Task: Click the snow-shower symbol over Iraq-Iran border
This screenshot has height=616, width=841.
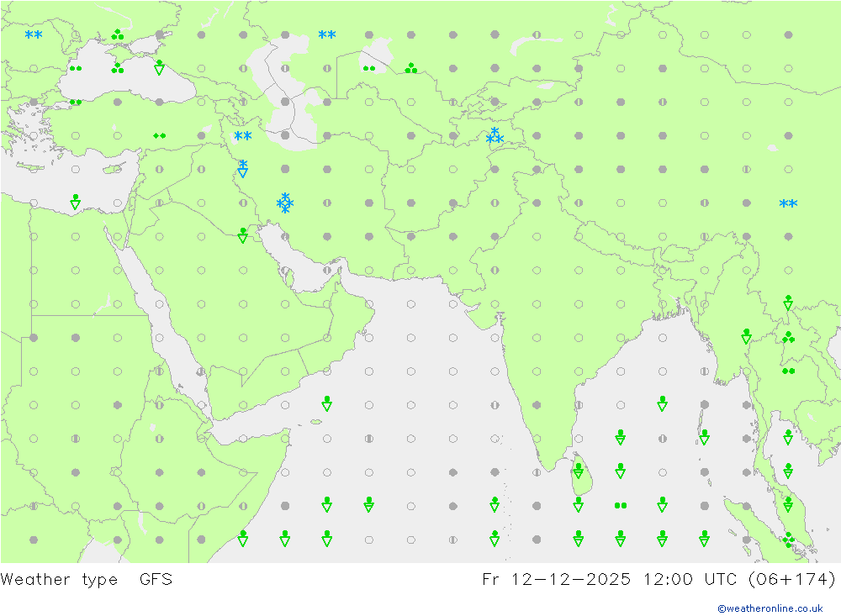Action: (x=243, y=169)
